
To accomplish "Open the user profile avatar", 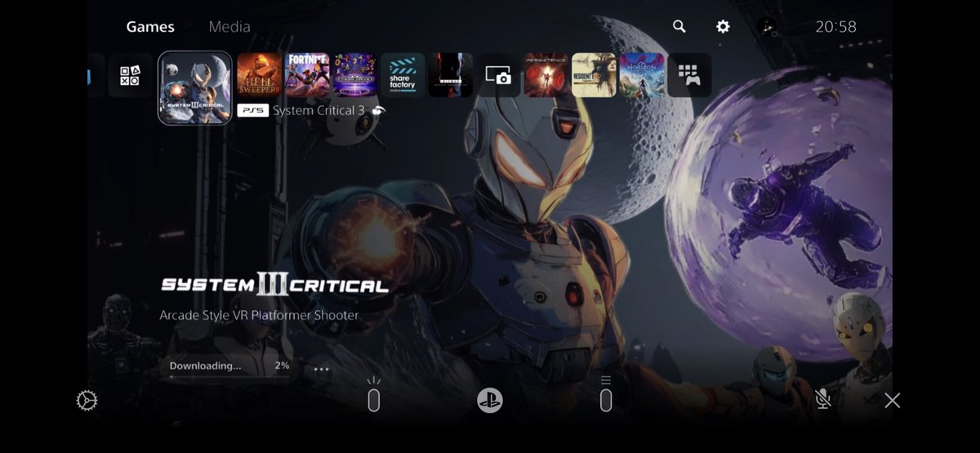I will coord(766,27).
